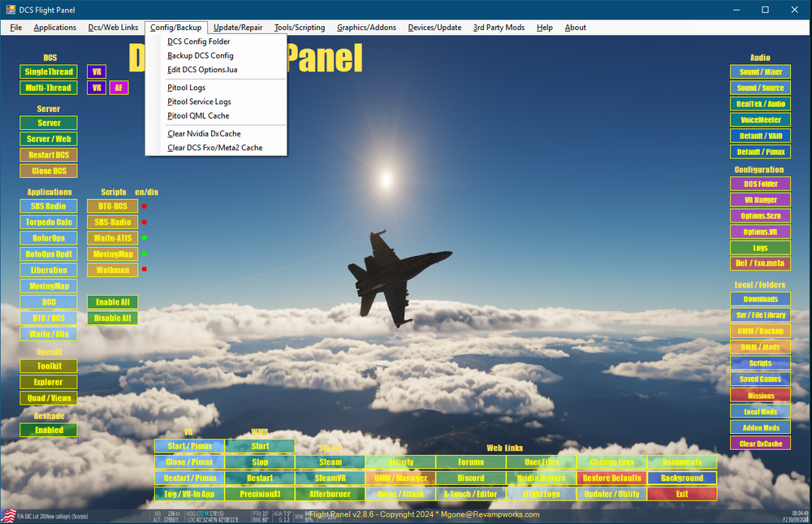
Task: Toggle the Reshade Enabled button
Action: [x=49, y=431]
